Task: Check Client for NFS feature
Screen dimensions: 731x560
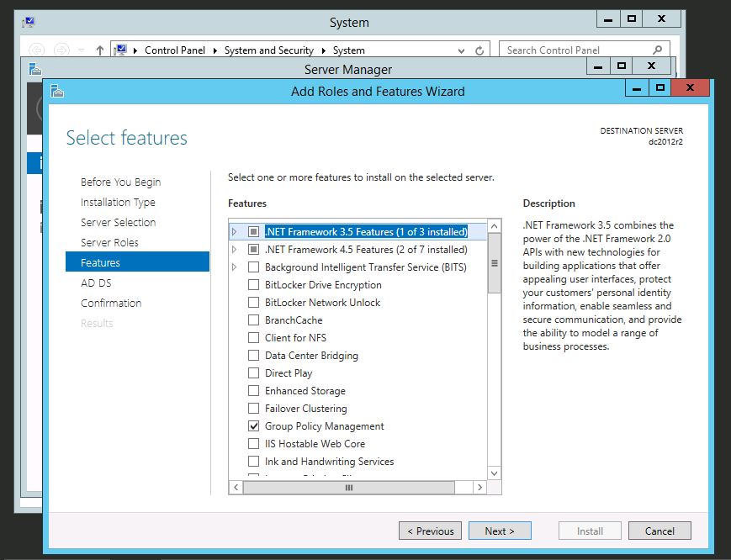Action: click(253, 338)
